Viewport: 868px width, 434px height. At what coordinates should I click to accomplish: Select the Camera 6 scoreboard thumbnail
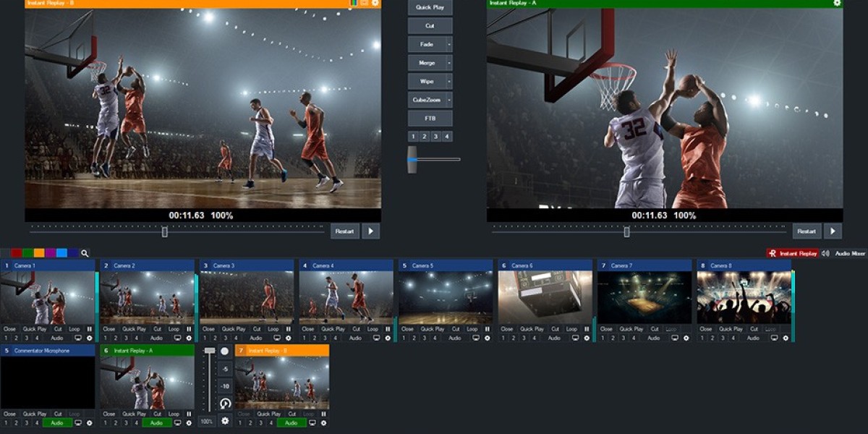click(545, 297)
